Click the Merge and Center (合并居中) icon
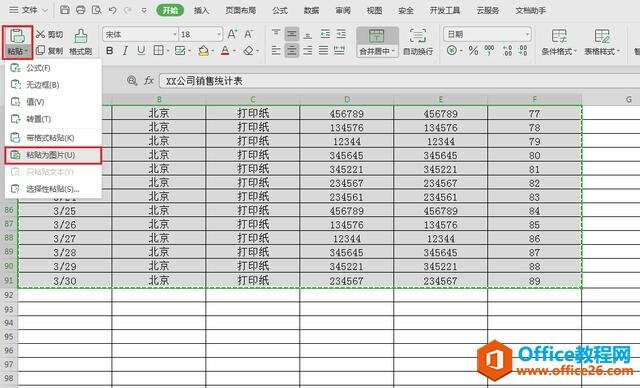Image resolution: width=640 pixels, height=388 pixels. click(376, 36)
